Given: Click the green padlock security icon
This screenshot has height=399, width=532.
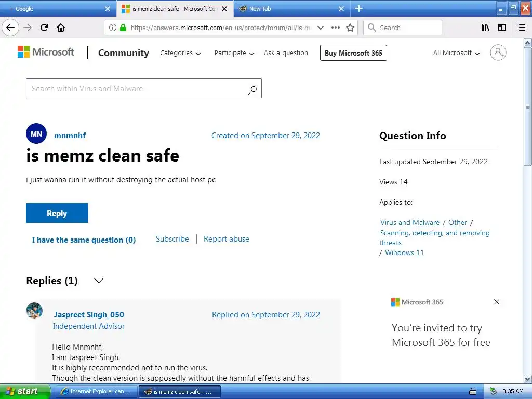Looking at the screenshot, I should [x=123, y=28].
